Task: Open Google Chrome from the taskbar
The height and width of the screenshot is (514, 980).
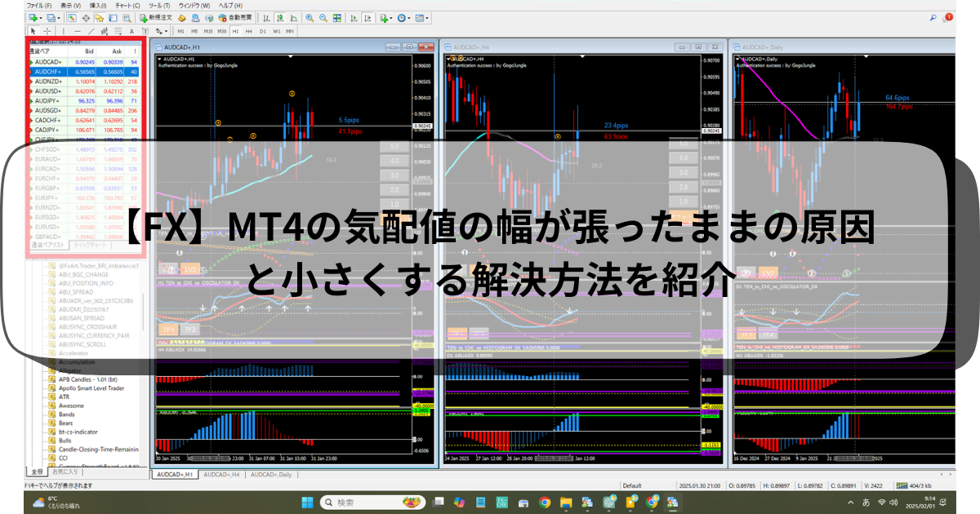Action: click(x=545, y=502)
